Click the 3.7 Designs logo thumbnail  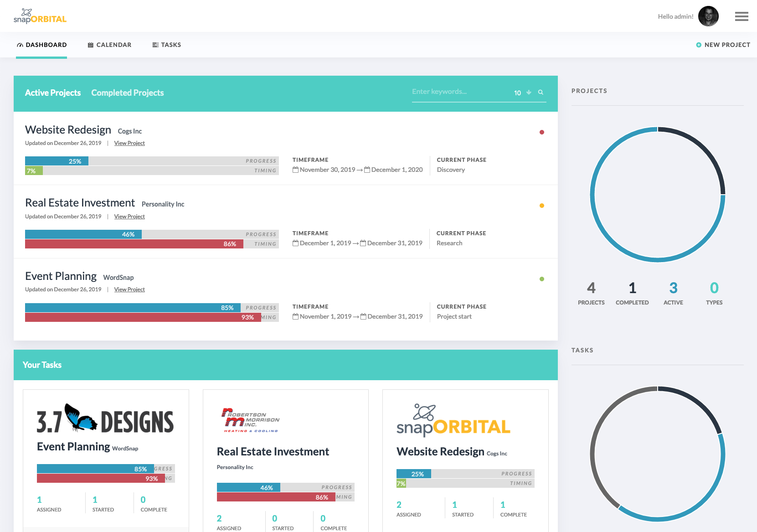point(105,418)
